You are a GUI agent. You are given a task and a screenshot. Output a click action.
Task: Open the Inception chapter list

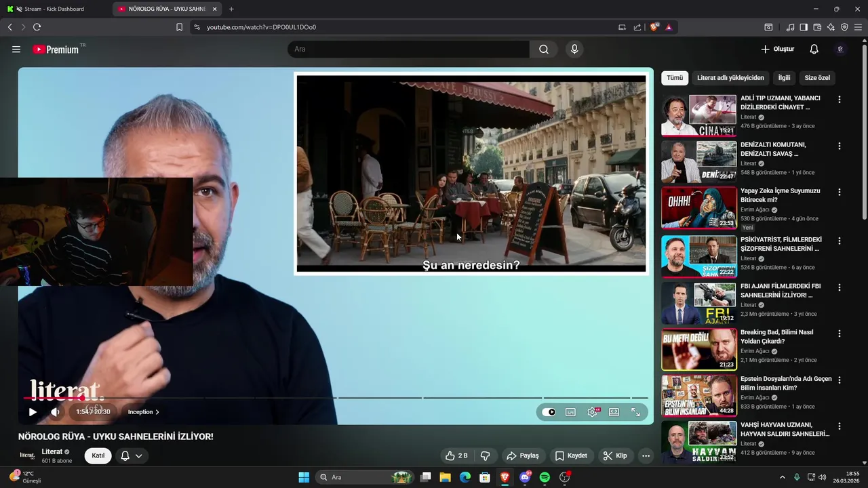(x=143, y=411)
